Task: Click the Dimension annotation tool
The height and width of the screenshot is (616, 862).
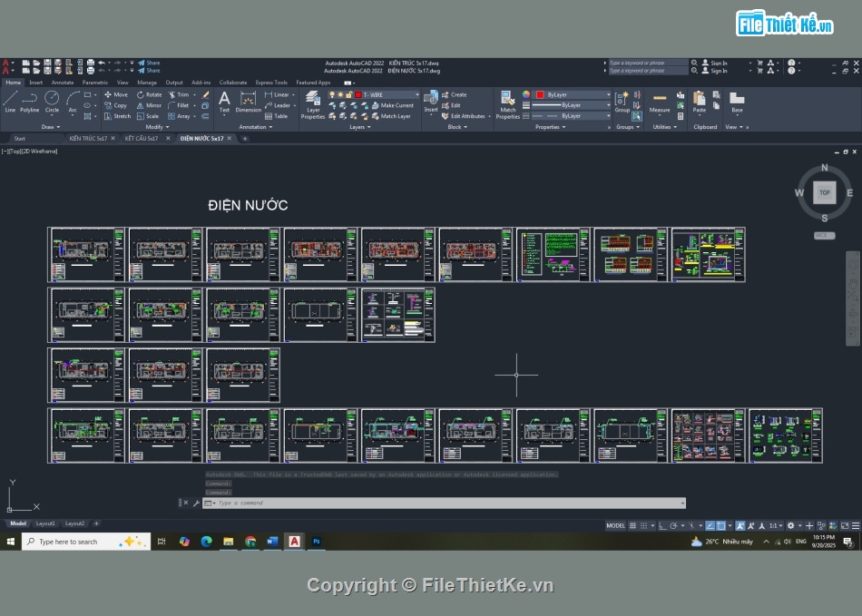Action: (x=248, y=102)
